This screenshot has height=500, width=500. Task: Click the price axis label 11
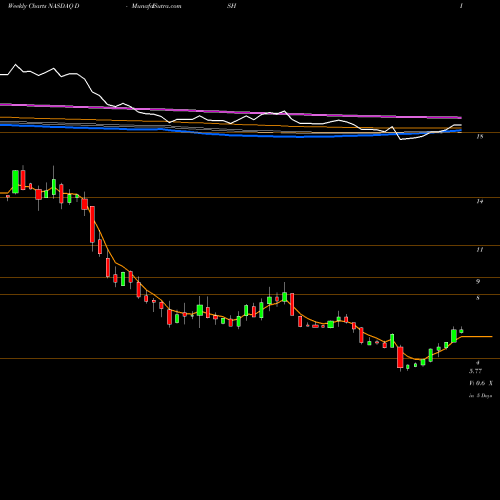pyautogui.click(x=480, y=250)
